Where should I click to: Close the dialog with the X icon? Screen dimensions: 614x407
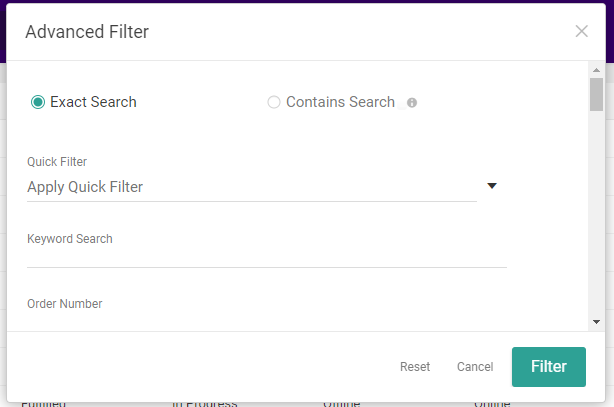(x=582, y=31)
